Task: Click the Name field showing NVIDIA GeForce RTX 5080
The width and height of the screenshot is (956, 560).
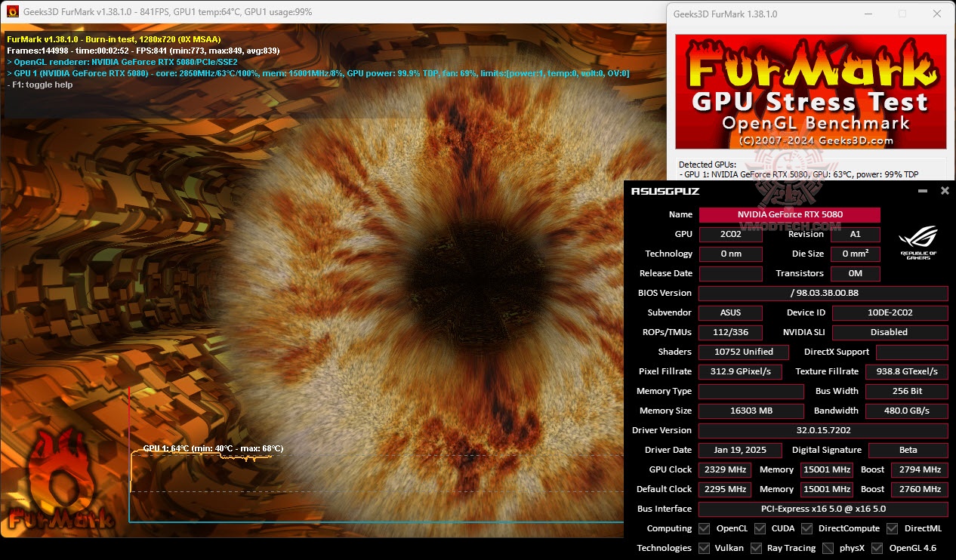Action: [x=790, y=214]
